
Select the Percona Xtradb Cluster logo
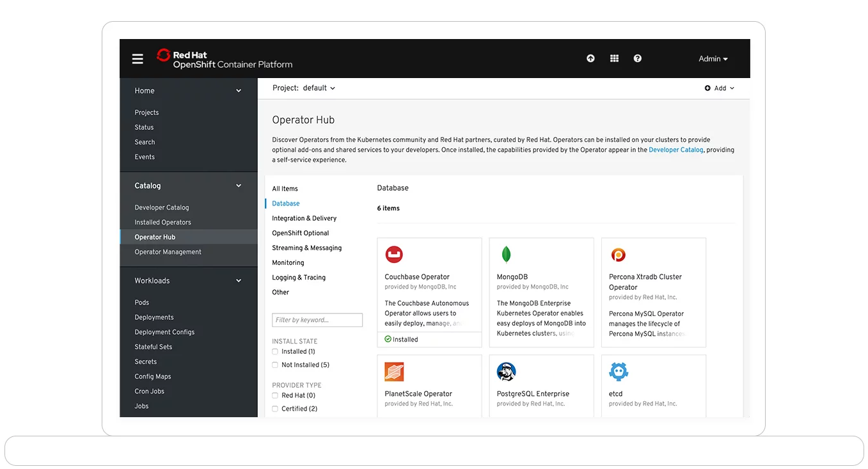pyautogui.click(x=618, y=255)
